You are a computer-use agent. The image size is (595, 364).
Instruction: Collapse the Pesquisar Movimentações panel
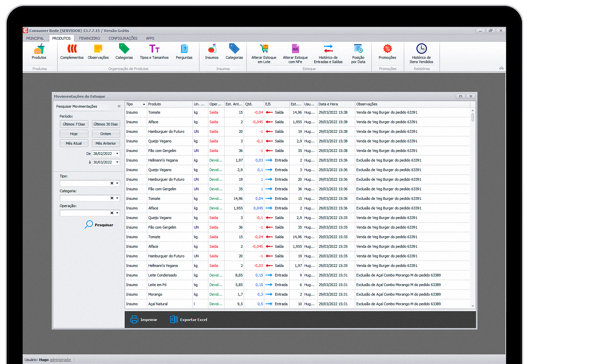point(119,106)
